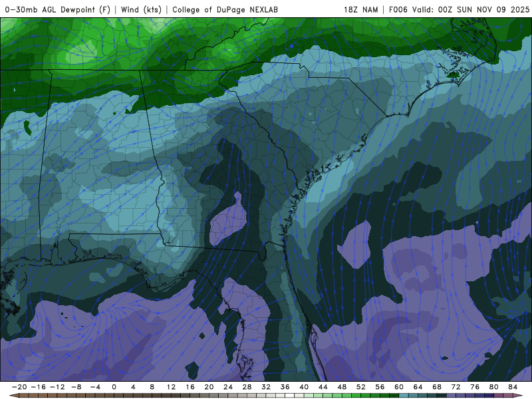Click the 24 label on the color scale
Image resolution: width=532 pixels, height=399 pixels.
[x=228, y=387]
